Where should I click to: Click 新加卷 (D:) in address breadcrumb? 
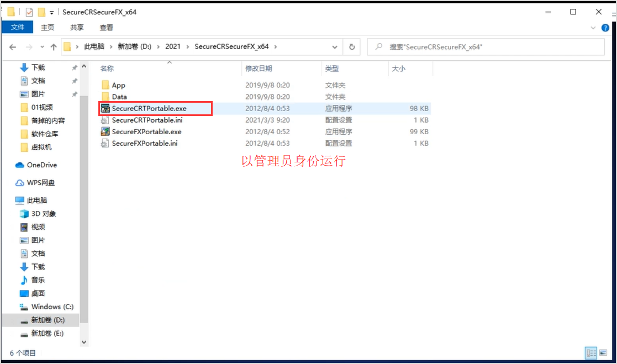135,46
